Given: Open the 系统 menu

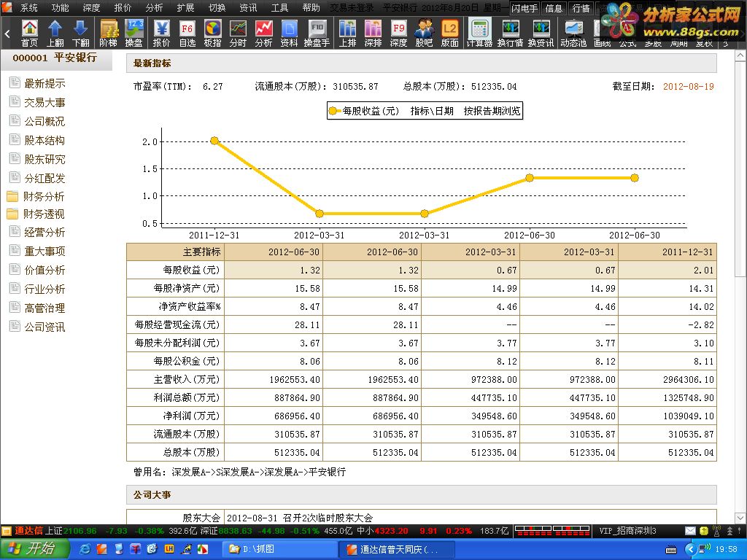Looking at the screenshot, I should (28, 7).
